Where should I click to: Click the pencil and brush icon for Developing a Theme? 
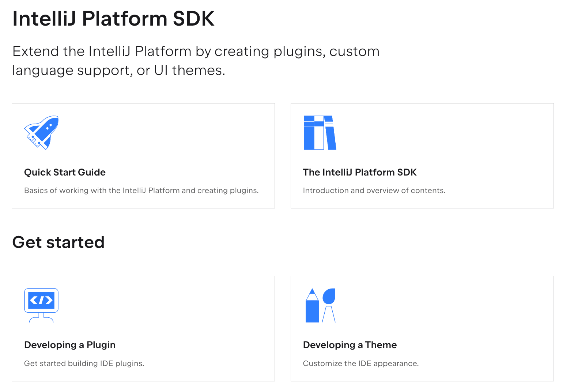point(320,305)
